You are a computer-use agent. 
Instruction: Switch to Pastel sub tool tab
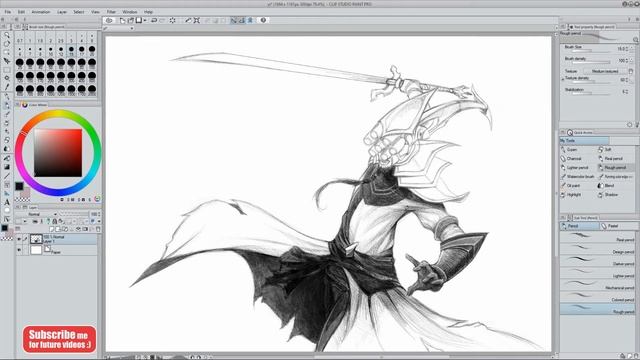(x=619, y=226)
